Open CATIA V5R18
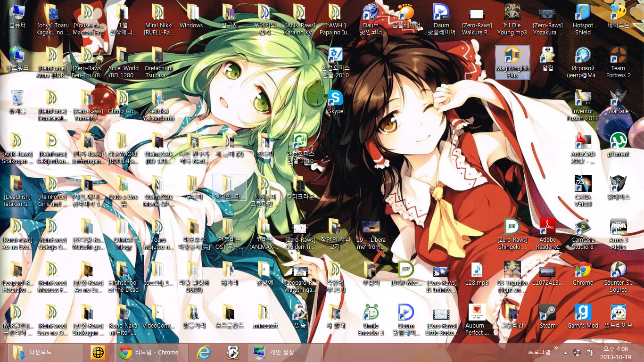Image resolution: width=644 pixels, height=362 pixels. click(583, 184)
